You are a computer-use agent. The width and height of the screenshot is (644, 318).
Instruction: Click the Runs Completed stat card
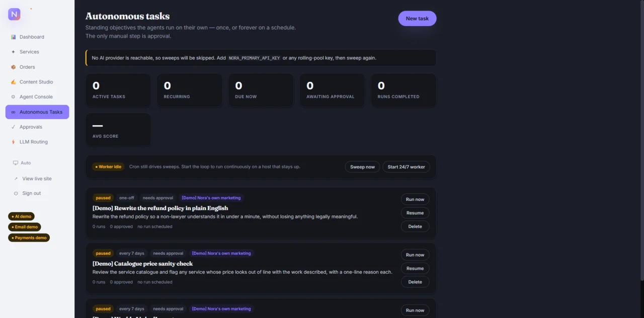[404, 90]
